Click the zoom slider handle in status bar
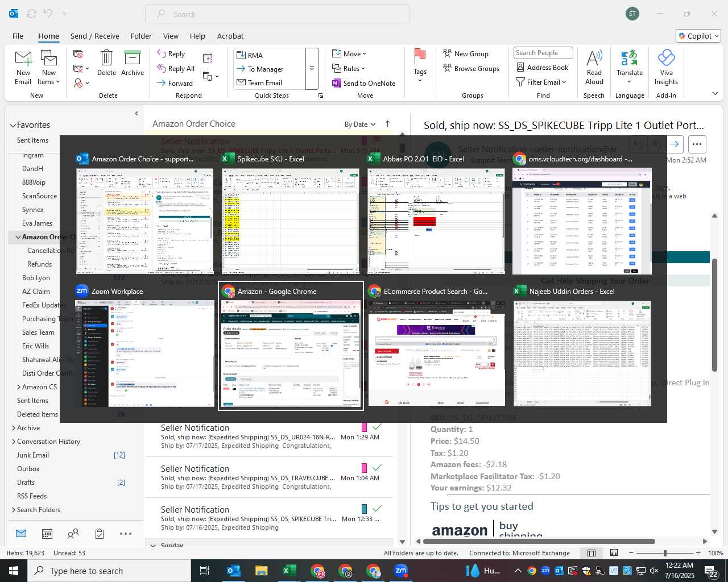 [665, 553]
